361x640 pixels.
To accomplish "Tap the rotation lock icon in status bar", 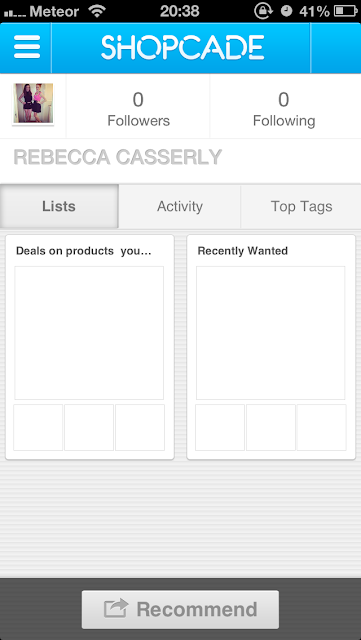I will pos(263,11).
